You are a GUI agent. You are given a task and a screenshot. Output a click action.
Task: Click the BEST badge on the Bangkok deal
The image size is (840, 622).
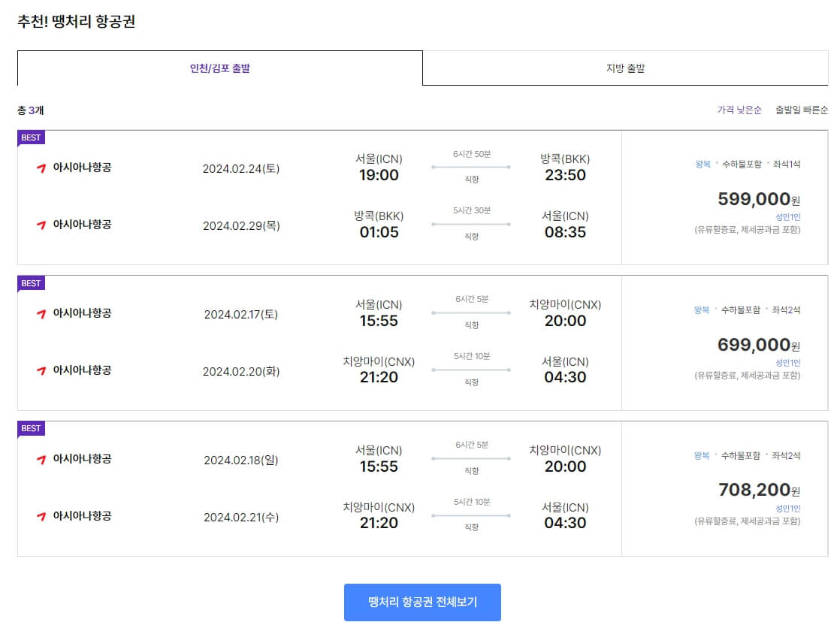click(30, 138)
